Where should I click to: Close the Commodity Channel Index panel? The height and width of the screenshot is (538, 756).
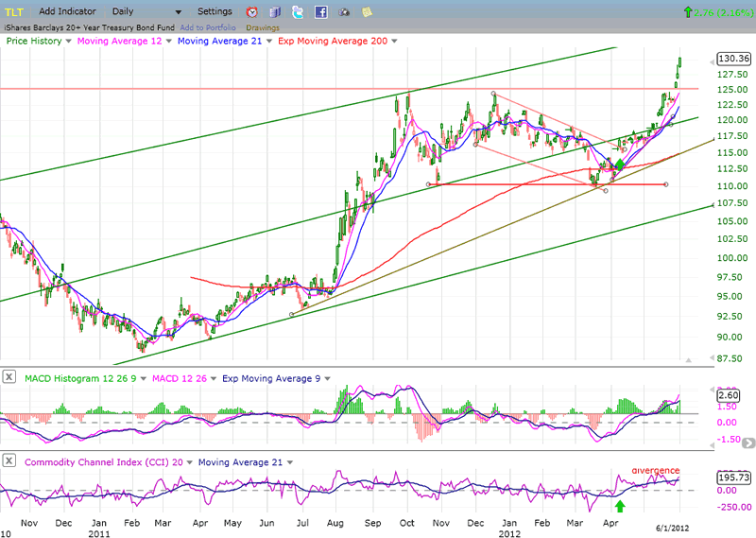click(9, 460)
